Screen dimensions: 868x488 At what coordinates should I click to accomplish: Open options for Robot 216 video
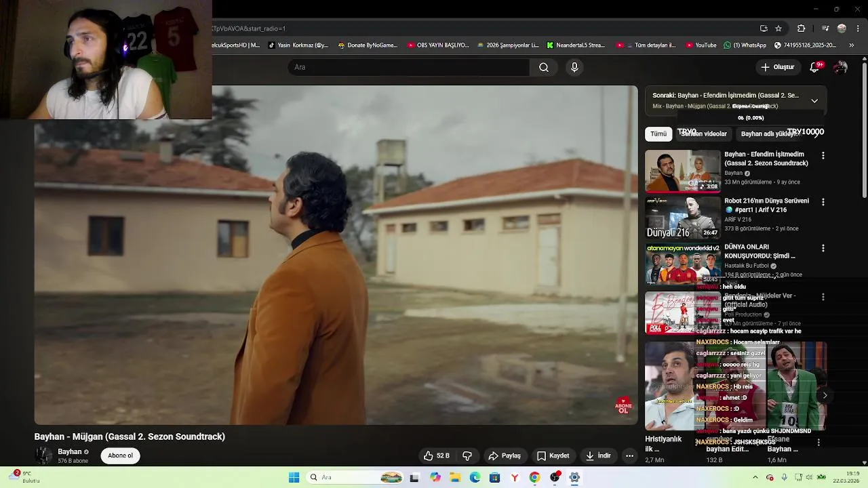[x=823, y=202]
